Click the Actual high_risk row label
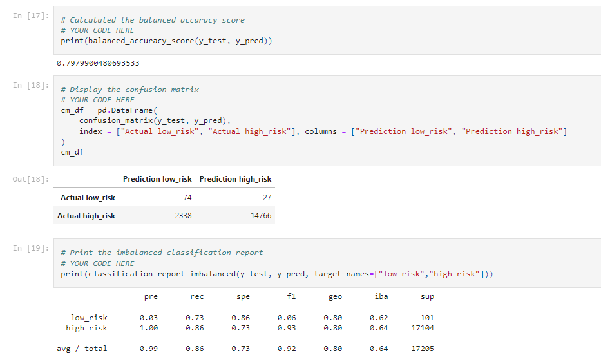Screen dimensions: 601x364 [86, 216]
